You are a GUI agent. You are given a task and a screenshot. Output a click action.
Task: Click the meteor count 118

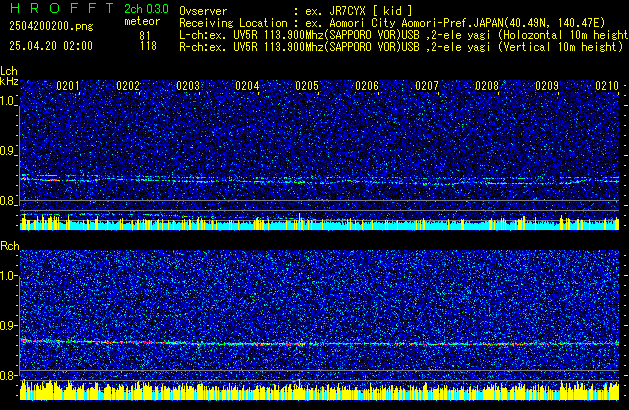point(148,46)
